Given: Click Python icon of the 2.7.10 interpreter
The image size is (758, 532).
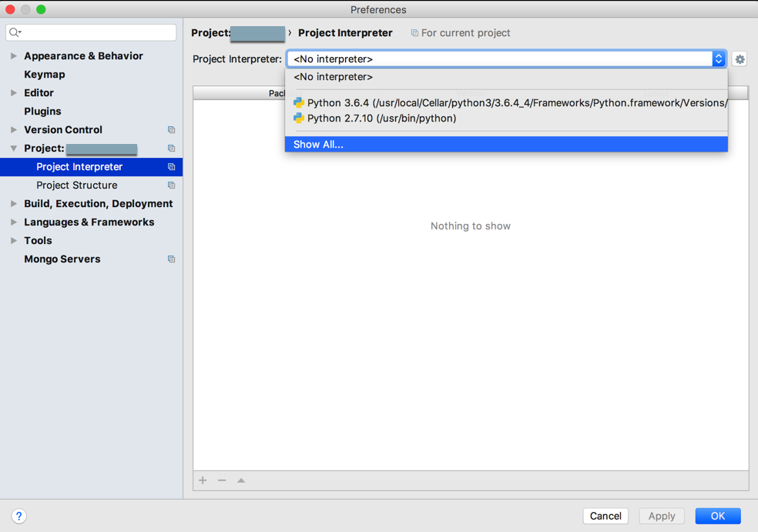Looking at the screenshot, I should click(299, 118).
